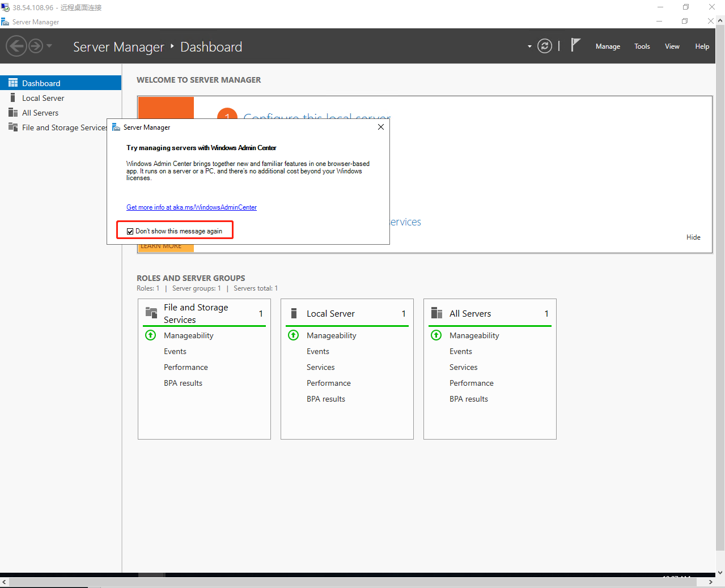This screenshot has width=725, height=588.
Task: Open the navigation history dropdown arrow
Action: [49, 46]
